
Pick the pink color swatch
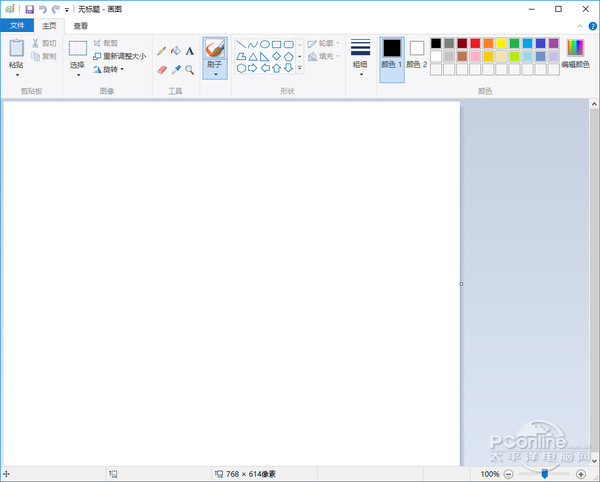click(475, 56)
